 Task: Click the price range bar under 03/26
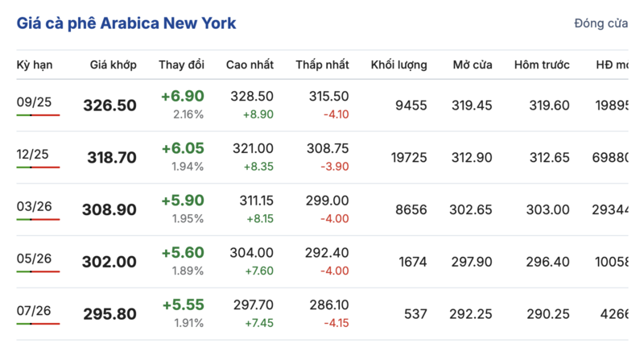(x=38, y=220)
